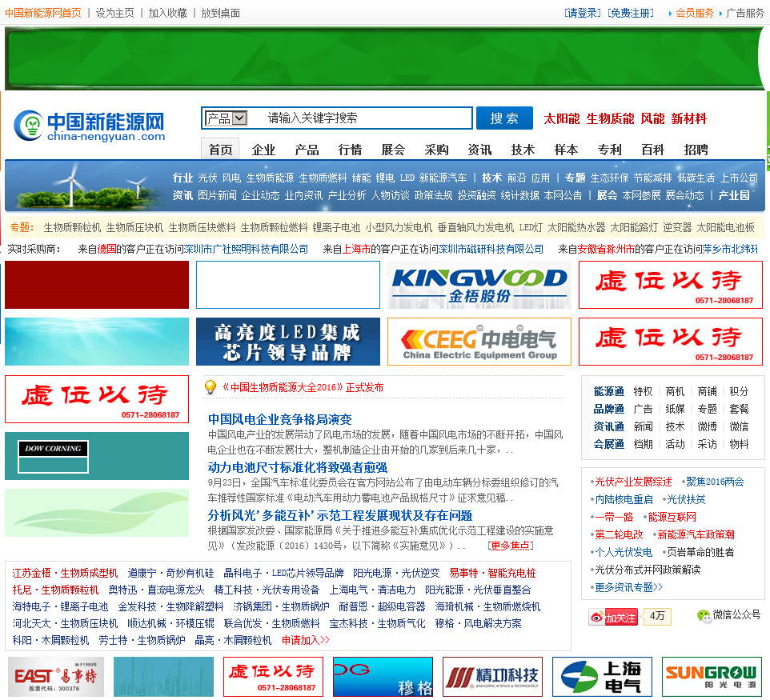The image size is (770, 700).
Task: Click 产业园 in the blue menu
Action: 734,195
